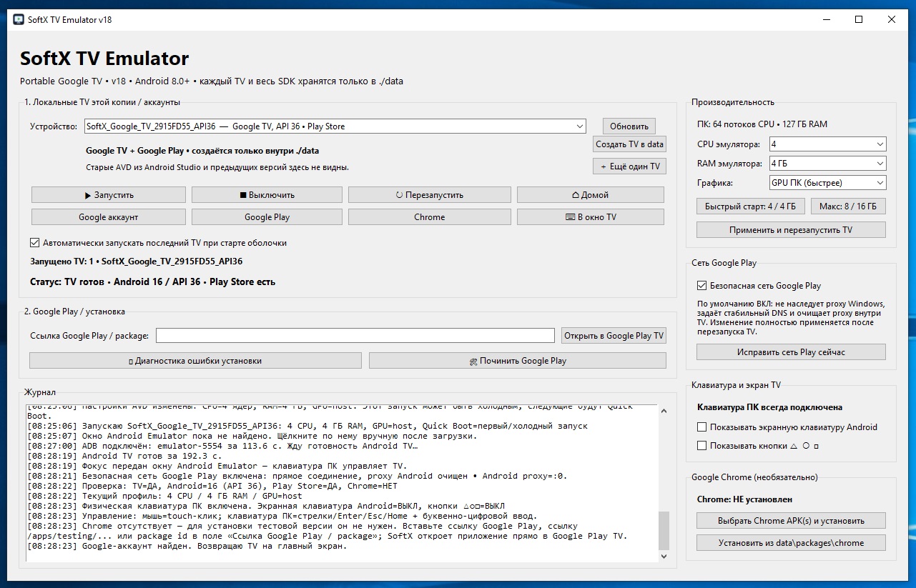The width and height of the screenshot is (916, 588).
Task: Open Google аккаунт
Action: 109,216
